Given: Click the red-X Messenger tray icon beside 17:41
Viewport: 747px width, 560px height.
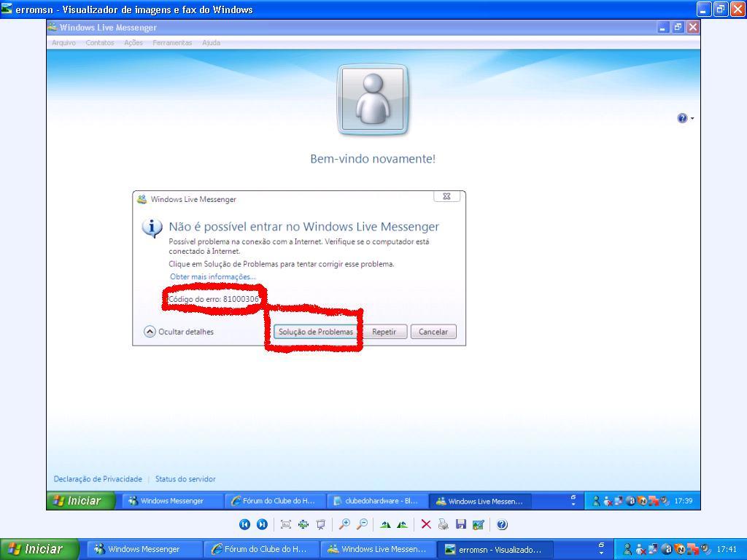Looking at the screenshot, I should 640,550.
